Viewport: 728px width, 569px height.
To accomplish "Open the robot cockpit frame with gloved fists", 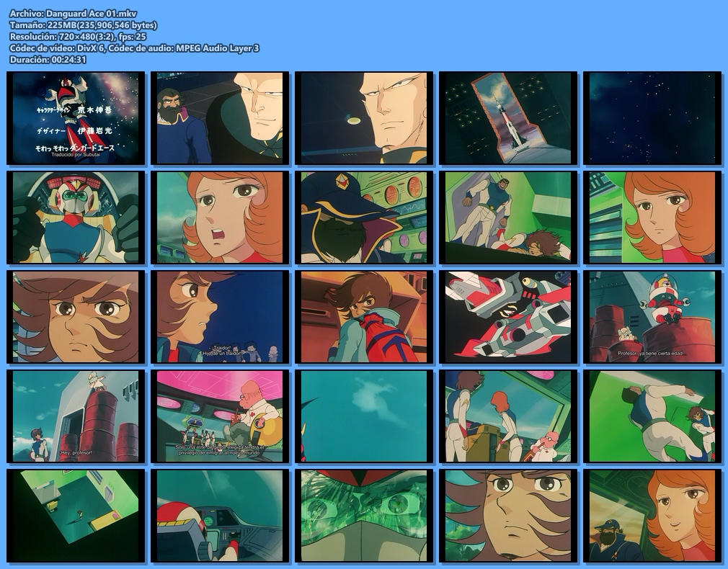I will (76, 218).
